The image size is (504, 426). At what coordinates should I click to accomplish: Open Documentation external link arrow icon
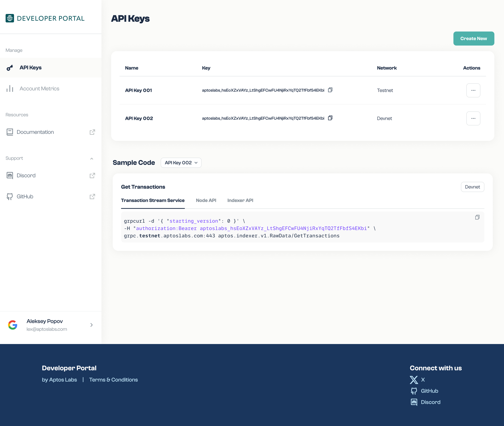pos(92,132)
